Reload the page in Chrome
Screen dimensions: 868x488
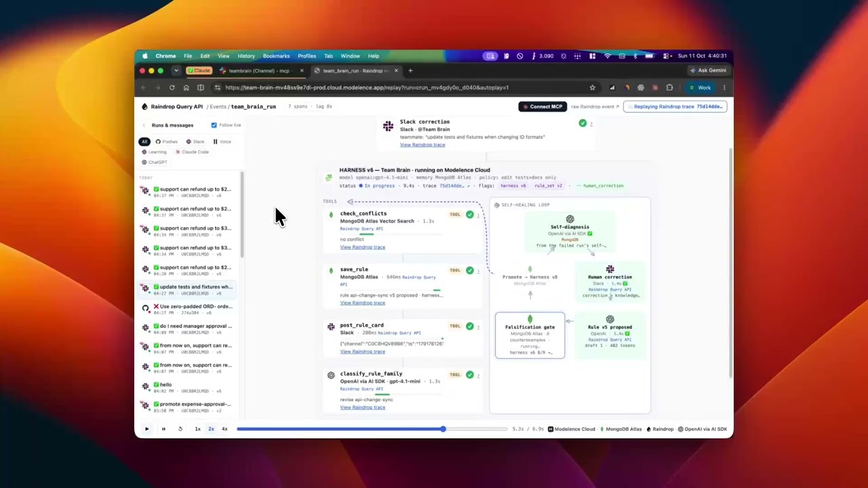coord(172,87)
